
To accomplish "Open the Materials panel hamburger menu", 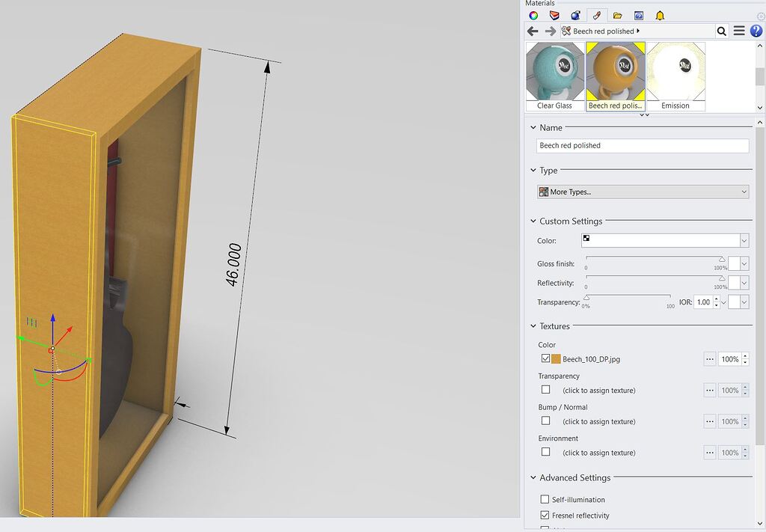I will coord(738,31).
